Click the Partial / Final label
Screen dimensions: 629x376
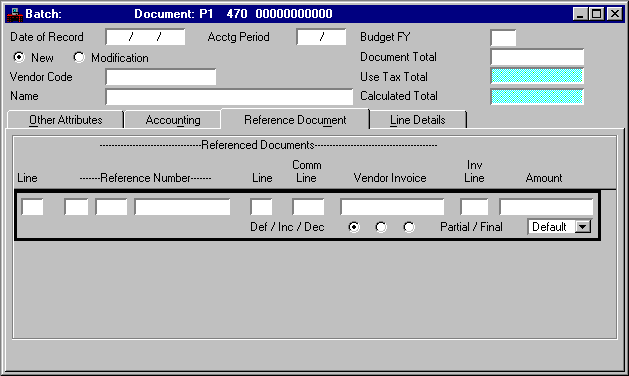click(471, 227)
